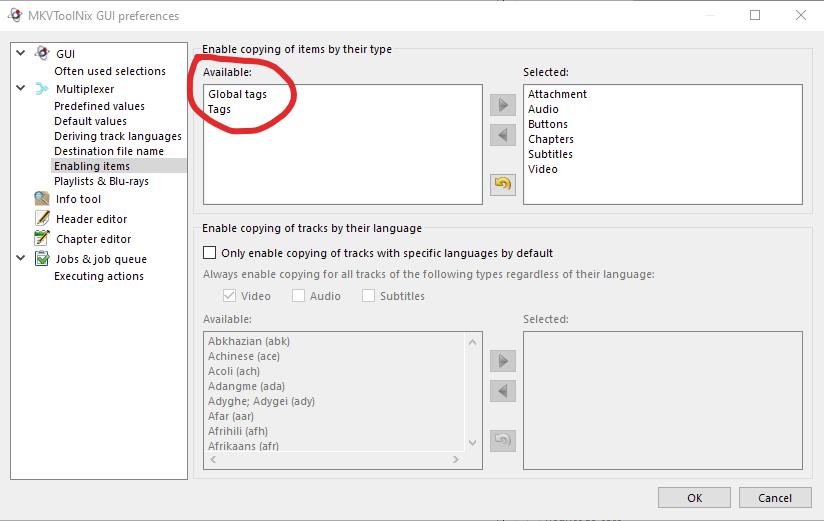Image resolution: width=824 pixels, height=521 pixels.
Task: Click the Header editor pencil icon
Action: (42, 218)
